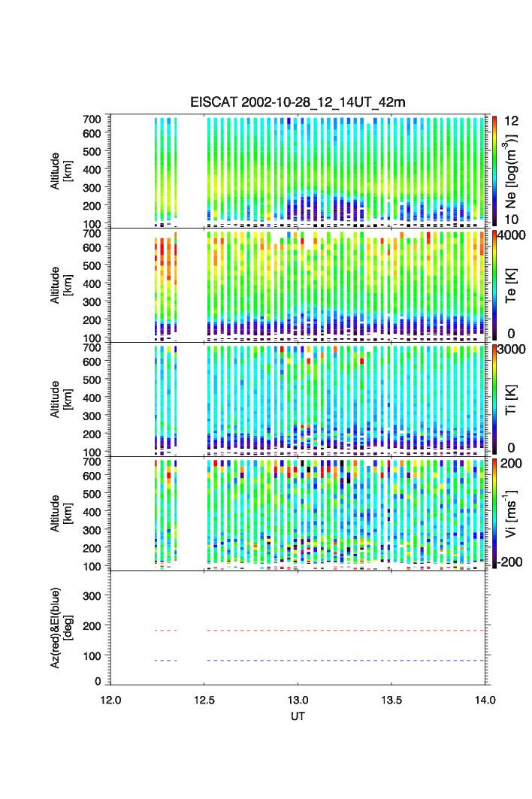This screenshot has height=799, width=532.
Task: Click the 13.5 tick on the UT axis
Action: tap(391, 701)
